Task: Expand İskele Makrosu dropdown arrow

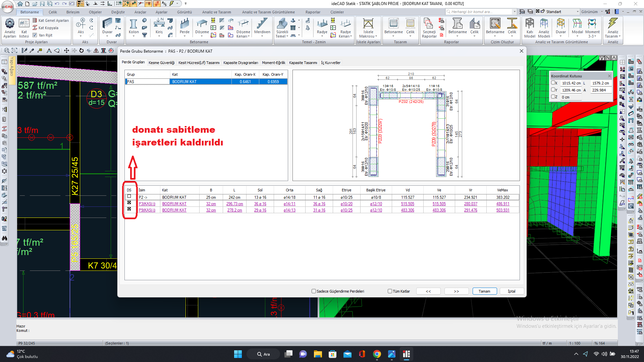Action: [376, 37]
